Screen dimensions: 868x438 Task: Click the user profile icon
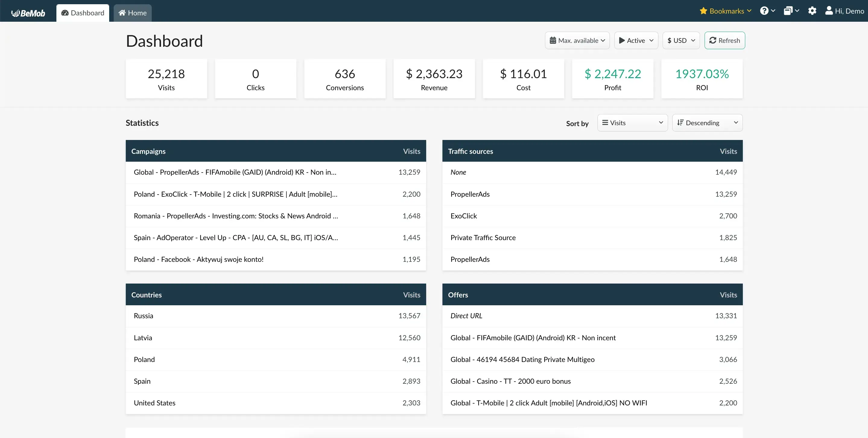pos(829,11)
